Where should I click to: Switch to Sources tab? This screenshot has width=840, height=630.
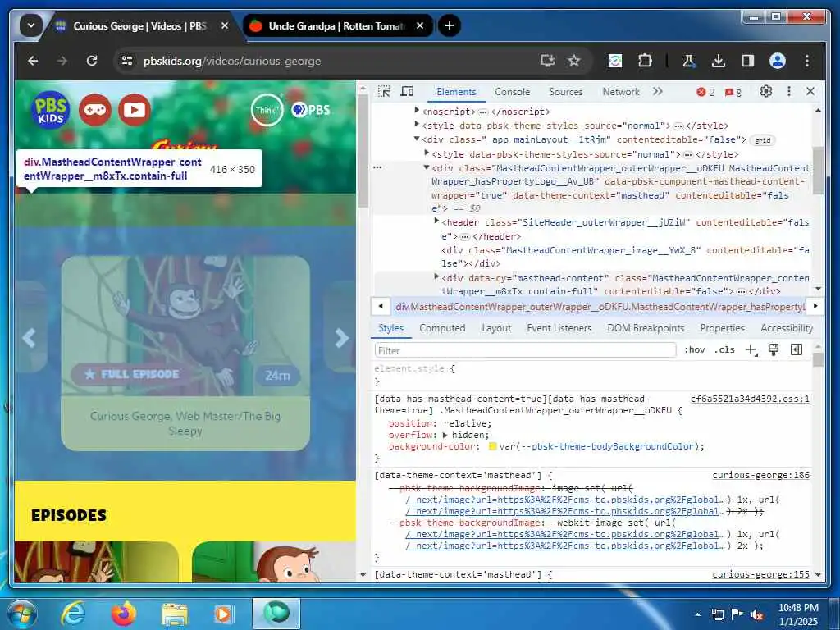point(566,92)
